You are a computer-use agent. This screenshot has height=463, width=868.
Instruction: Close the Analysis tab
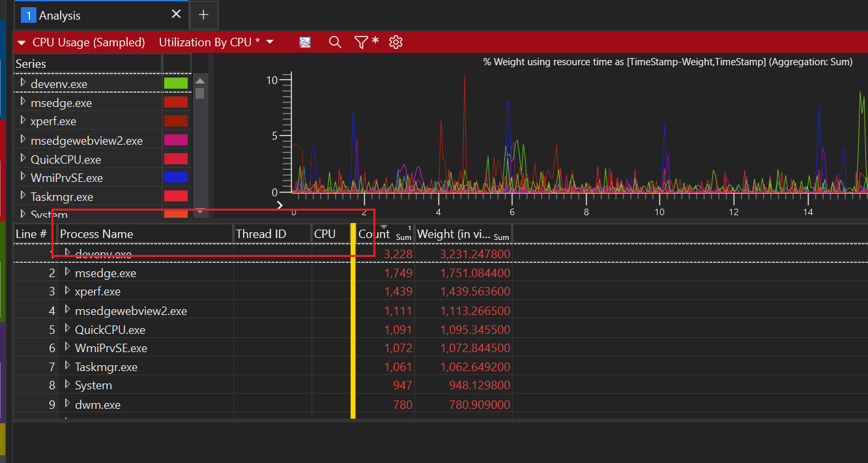pyautogui.click(x=176, y=14)
